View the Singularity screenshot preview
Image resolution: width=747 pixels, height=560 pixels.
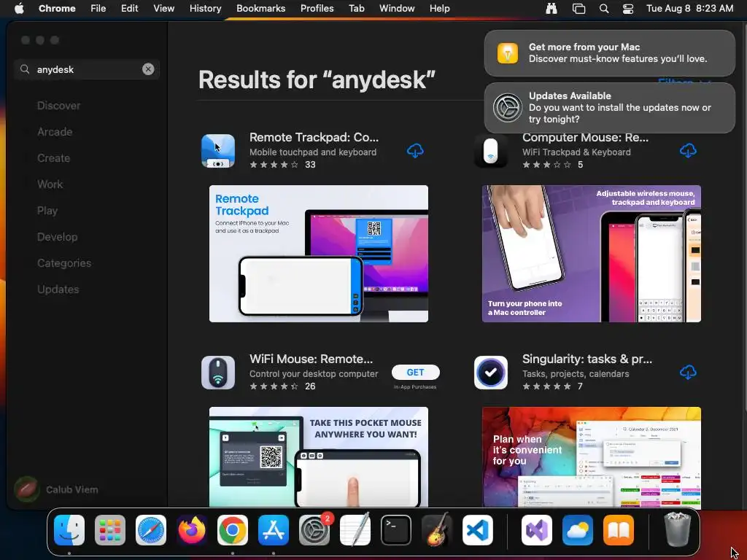point(591,456)
